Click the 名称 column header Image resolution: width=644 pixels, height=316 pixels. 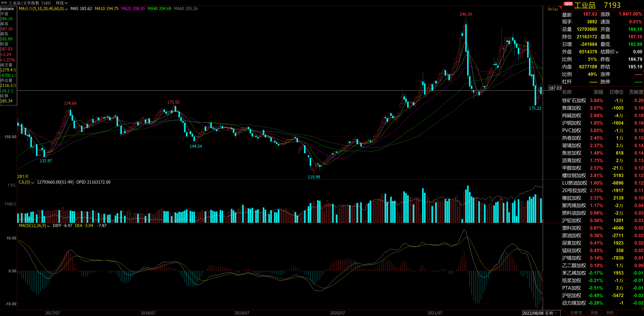coord(567,92)
